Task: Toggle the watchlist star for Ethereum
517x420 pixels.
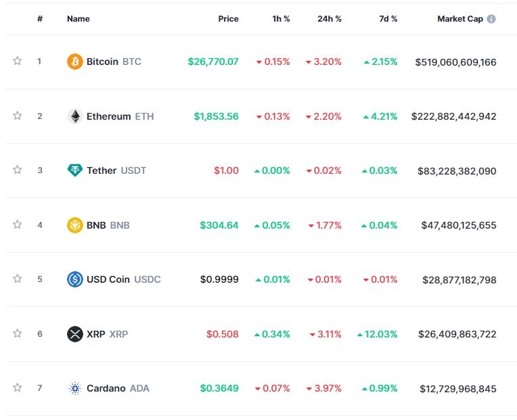Action: pyautogui.click(x=18, y=116)
